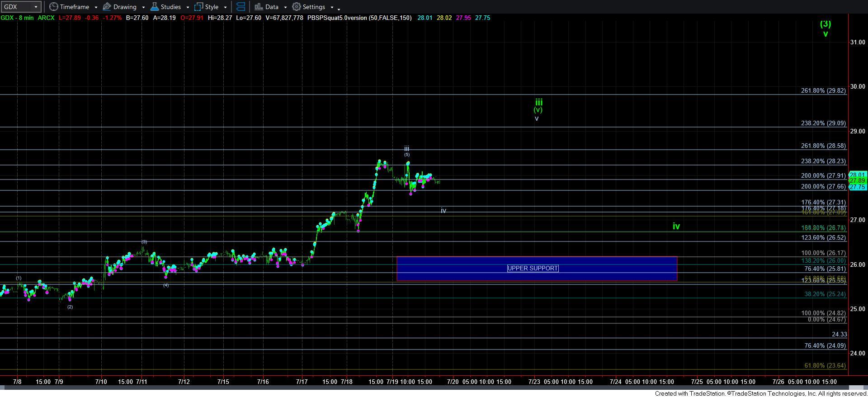This screenshot has height=397, width=868.
Task: Select the 76.40% (24.09) Fibonacci label
Action: [825, 345]
